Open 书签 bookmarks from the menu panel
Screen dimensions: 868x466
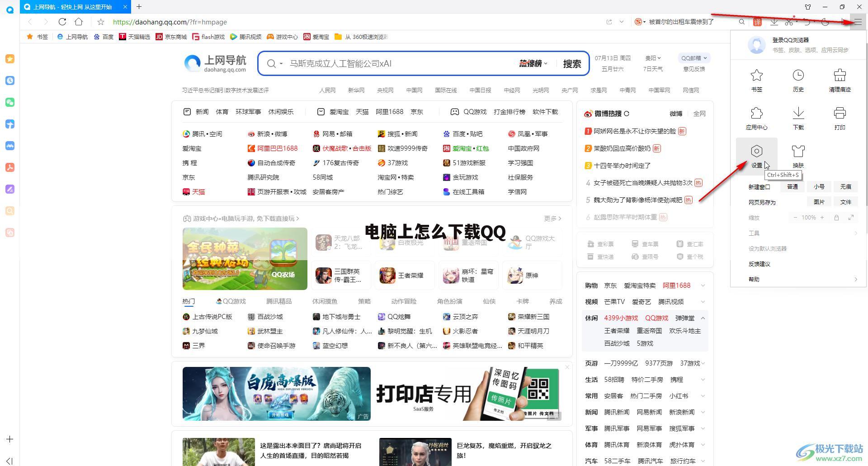756,81
